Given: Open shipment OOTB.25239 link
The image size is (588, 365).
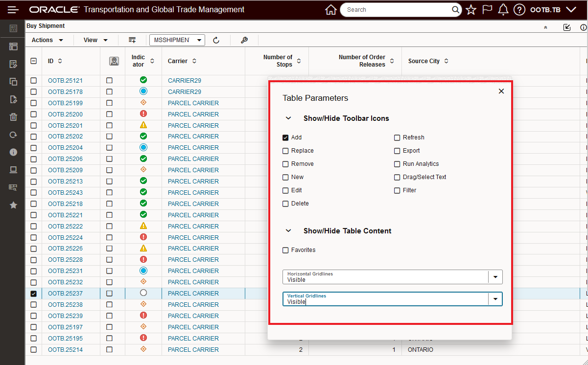Looking at the screenshot, I should (x=65, y=316).
